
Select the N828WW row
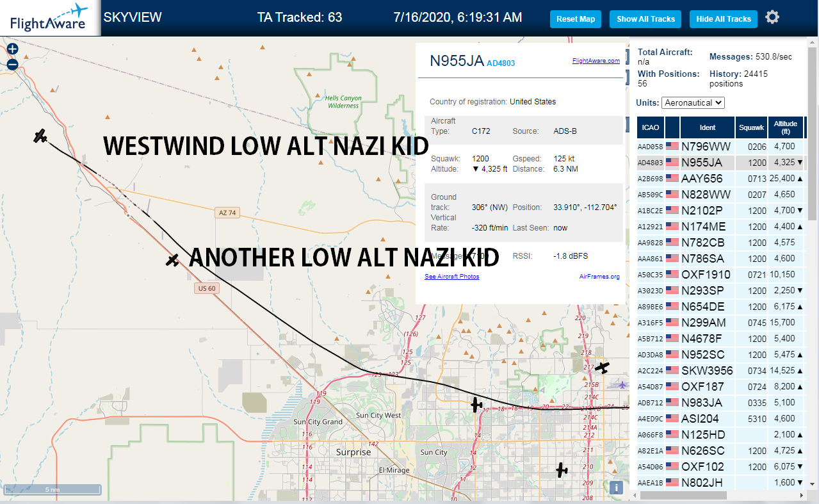[x=720, y=195]
